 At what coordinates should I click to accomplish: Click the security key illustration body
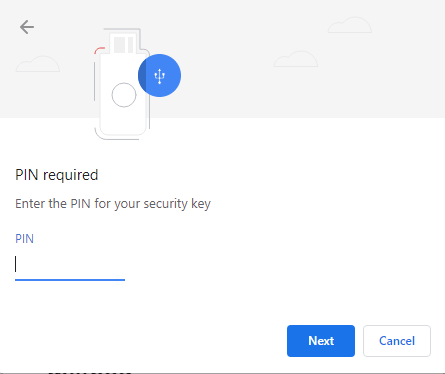124,95
